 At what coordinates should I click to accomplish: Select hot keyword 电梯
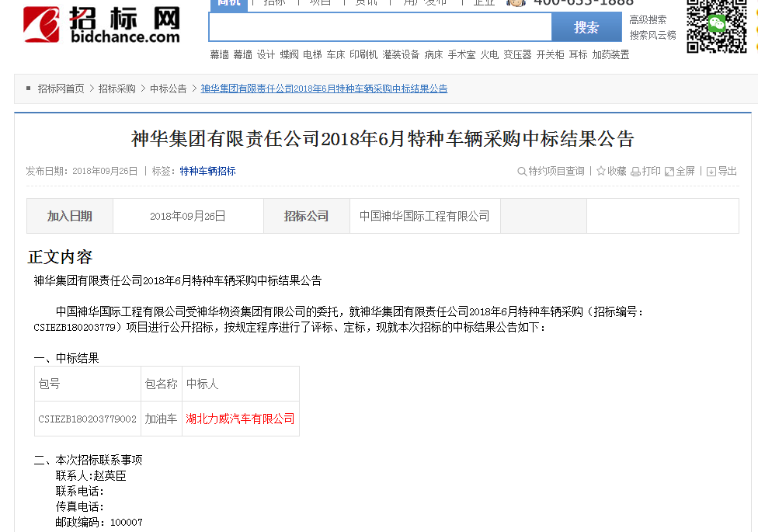(x=312, y=54)
